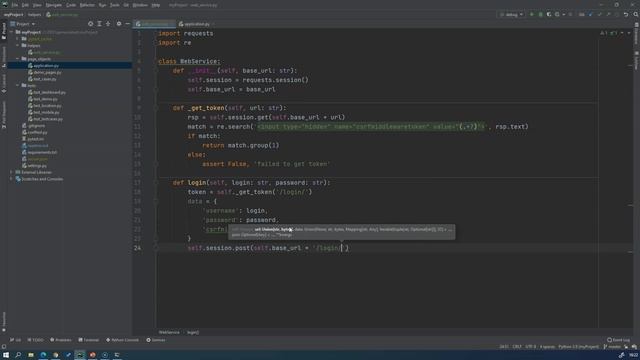The width and height of the screenshot is (640, 360).
Task: Open the Problems tool window tab
Action: pyautogui.click(x=60, y=340)
